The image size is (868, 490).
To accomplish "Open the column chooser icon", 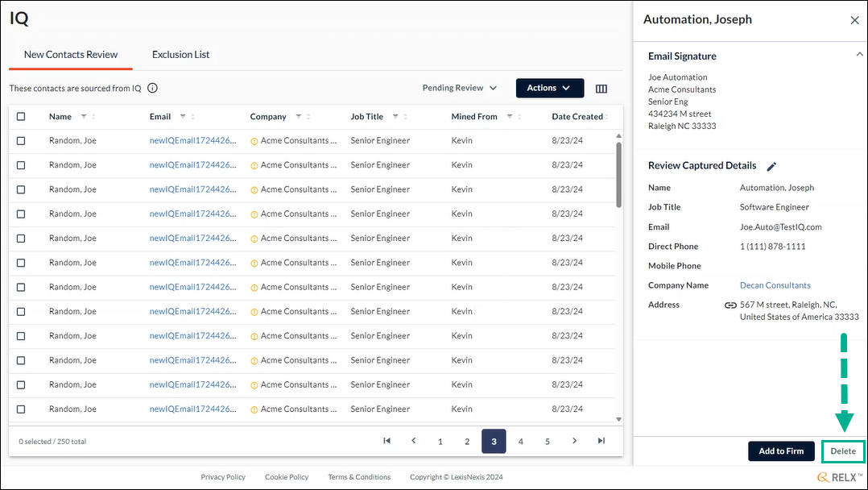I will click(601, 89).
